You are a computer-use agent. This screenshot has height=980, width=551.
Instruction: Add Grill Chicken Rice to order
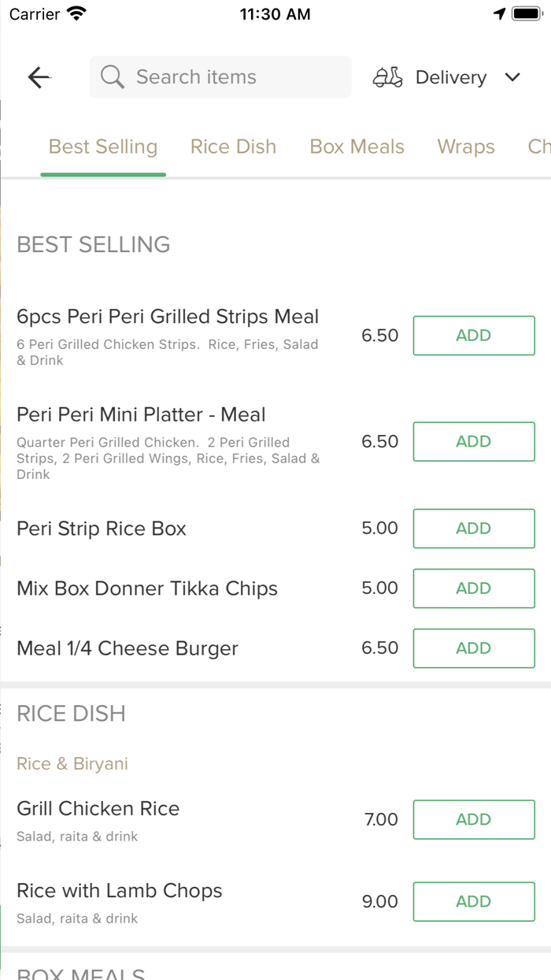coord(474,820)
